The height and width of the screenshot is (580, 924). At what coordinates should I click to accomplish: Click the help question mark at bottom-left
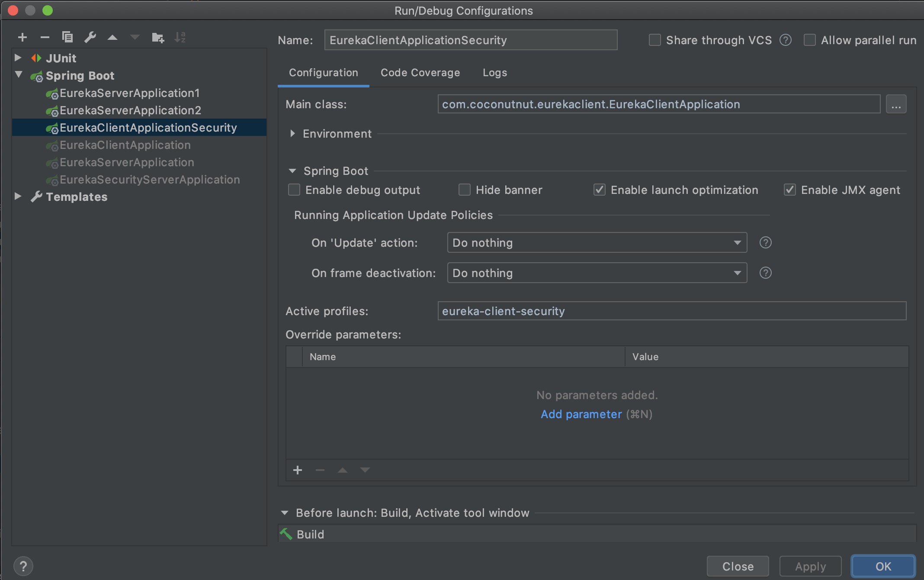[x=23, y=566]
